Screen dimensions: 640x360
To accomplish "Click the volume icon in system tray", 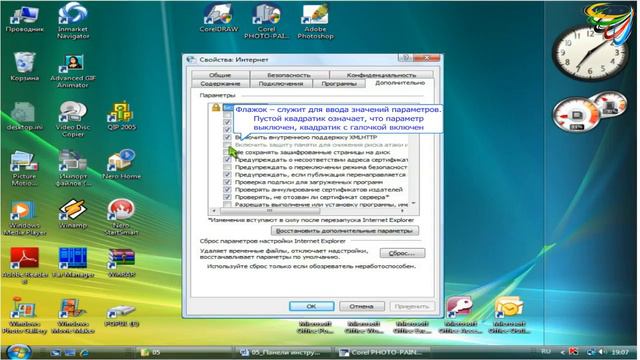I will pyautogui.click(x=602, y=351).
